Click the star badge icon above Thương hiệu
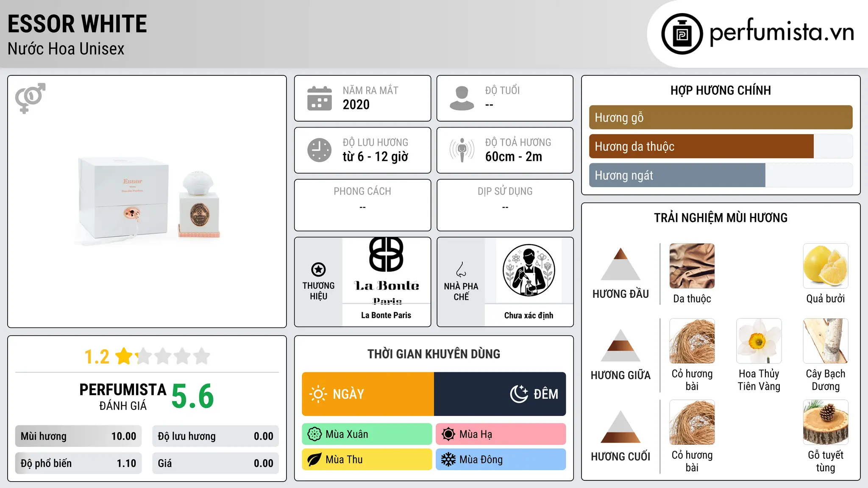868x488 pixels. tap(318, 269)
